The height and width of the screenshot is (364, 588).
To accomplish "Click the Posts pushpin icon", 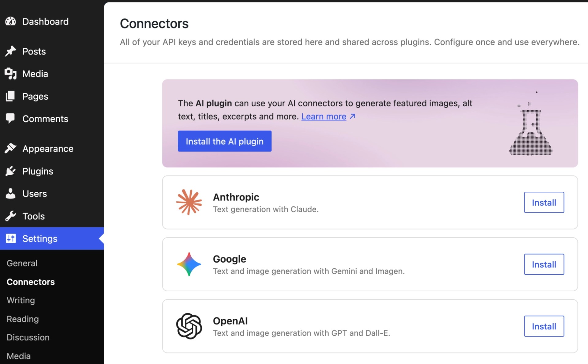I will click(10, 51).
